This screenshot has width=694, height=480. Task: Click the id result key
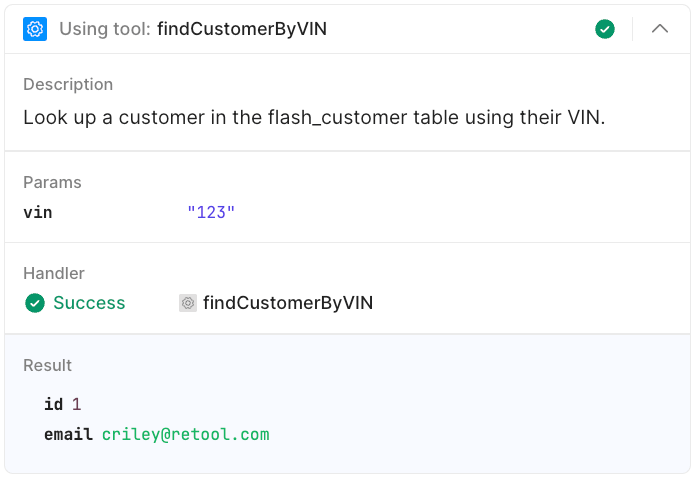(x=54, y=404)
